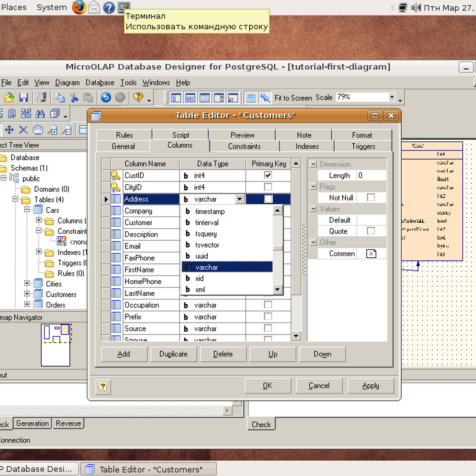
Task: Check Primary Key for Address row
Action: pos(268,199)
